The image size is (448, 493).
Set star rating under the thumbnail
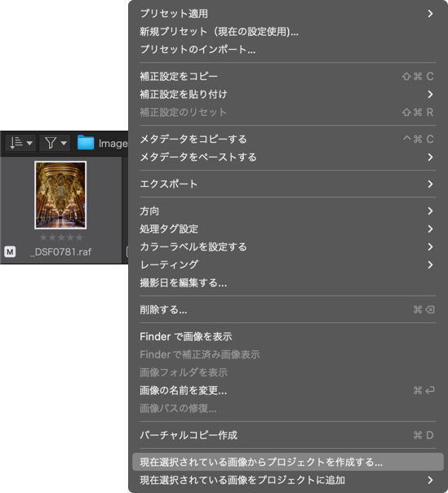(x=61, y=238)
